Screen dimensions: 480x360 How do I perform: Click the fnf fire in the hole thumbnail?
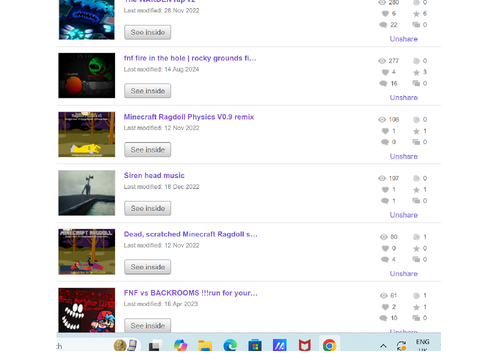[x=87, y=76]
